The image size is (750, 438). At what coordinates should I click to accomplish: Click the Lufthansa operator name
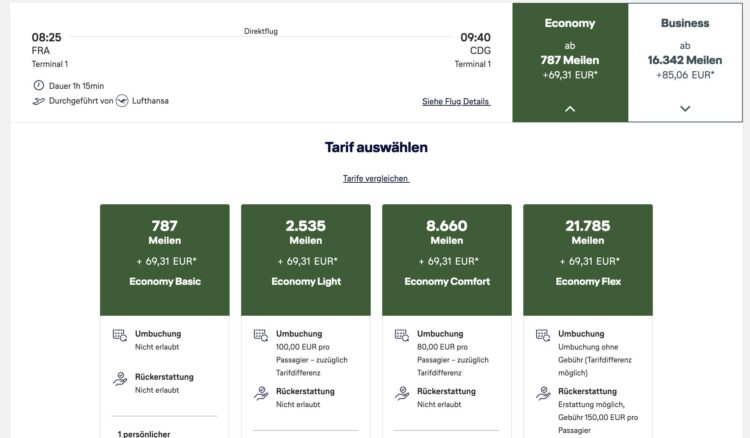click(150, 101)
